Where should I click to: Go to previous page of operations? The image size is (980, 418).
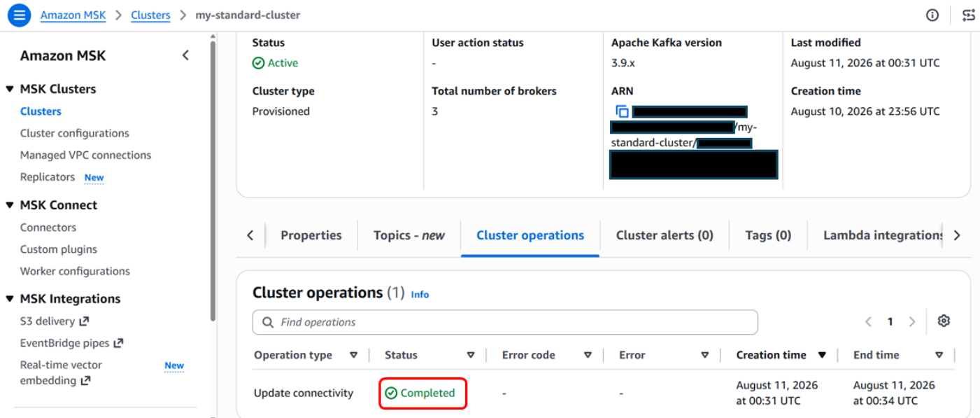[868, 322]
